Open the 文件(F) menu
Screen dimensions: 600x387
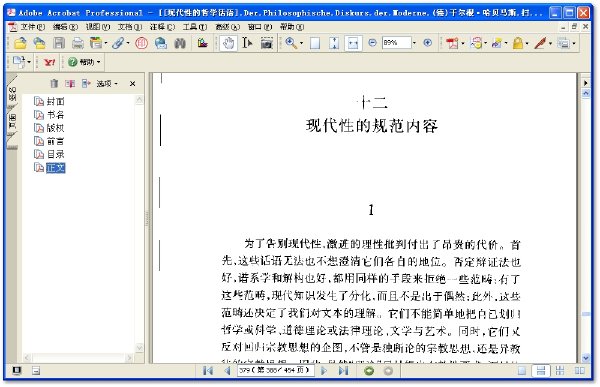click(33, 27)
